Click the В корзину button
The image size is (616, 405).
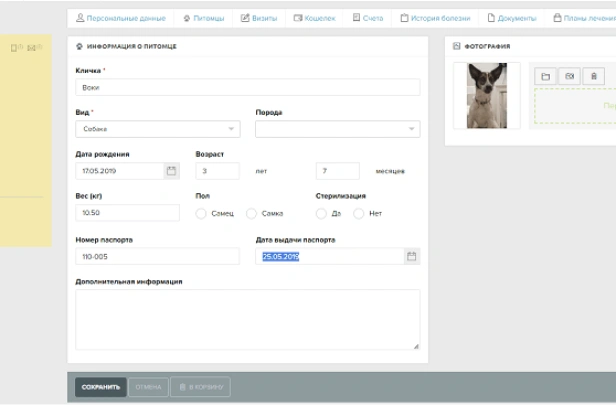point(200,387)
